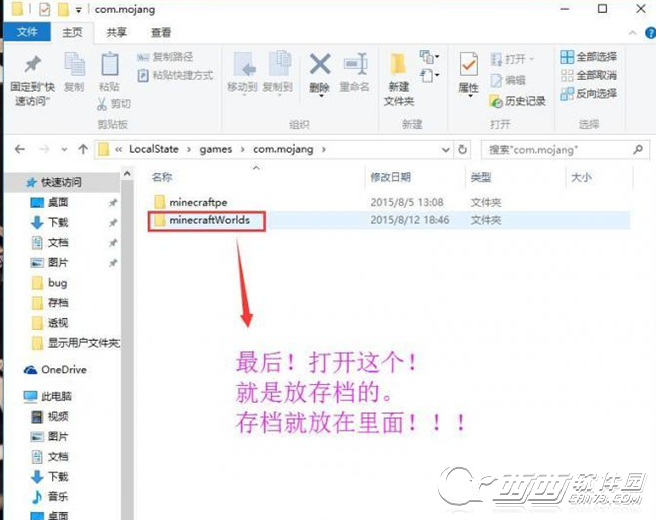Click the Forward navigation arrow

[44, 149]
